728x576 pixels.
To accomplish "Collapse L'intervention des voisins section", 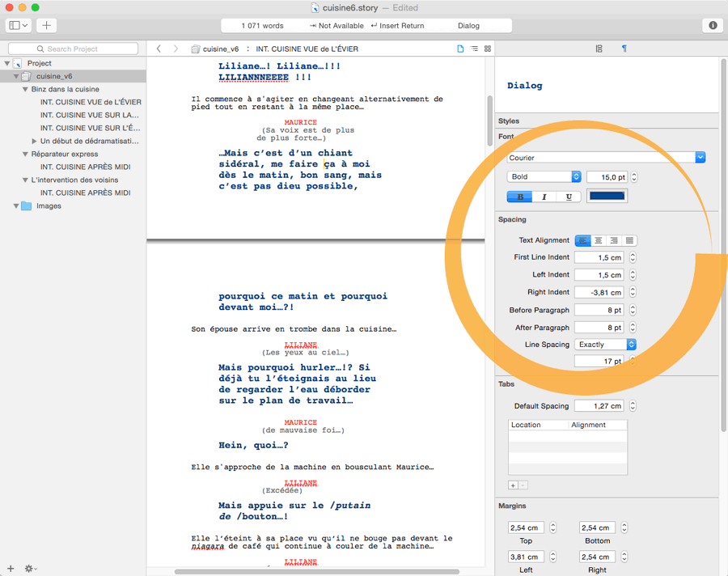I will [x=25, y=180].
